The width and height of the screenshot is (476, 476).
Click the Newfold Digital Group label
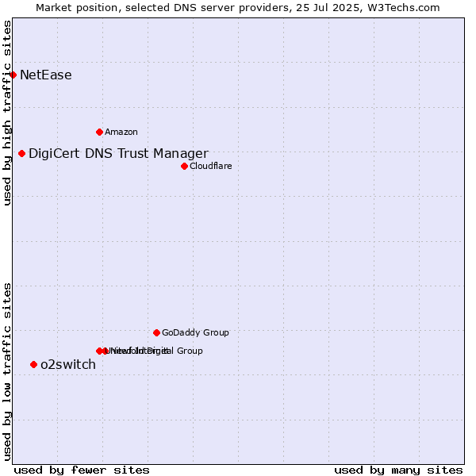click(x=155, y=351)
